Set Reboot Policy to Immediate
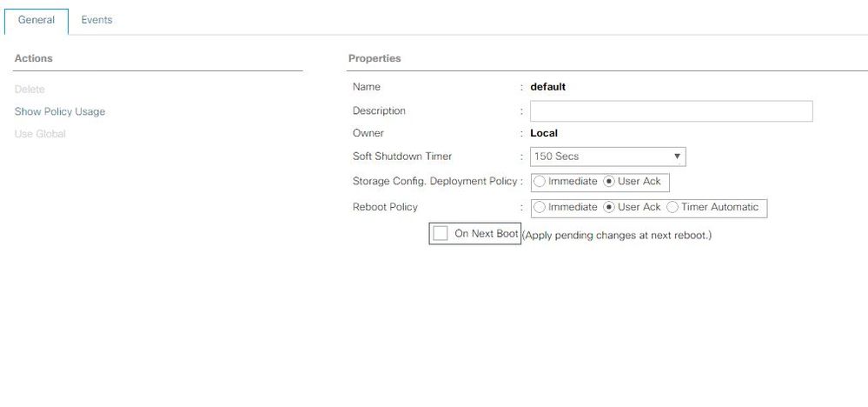 click(x=540, y=207)
